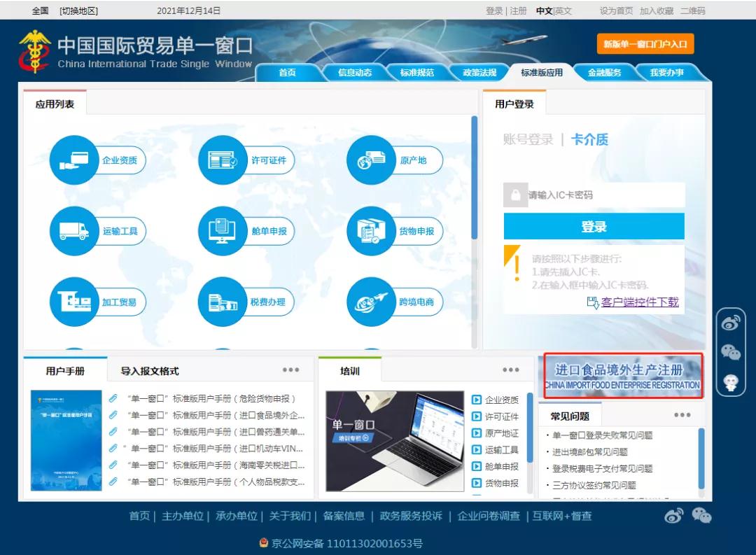Click the footer Weibo icon
Image resolution: width=756 pixels, height=555 pixels.
tap(673, 516)
